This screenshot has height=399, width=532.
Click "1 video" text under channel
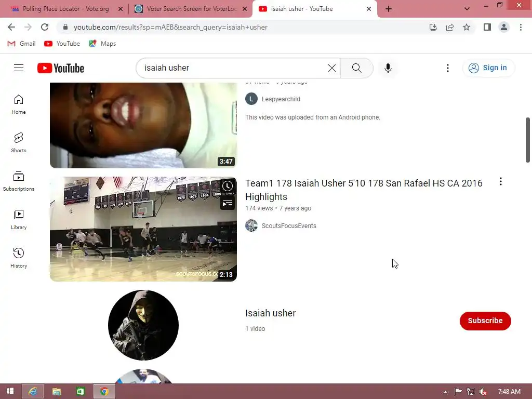(x=255, y=329)
